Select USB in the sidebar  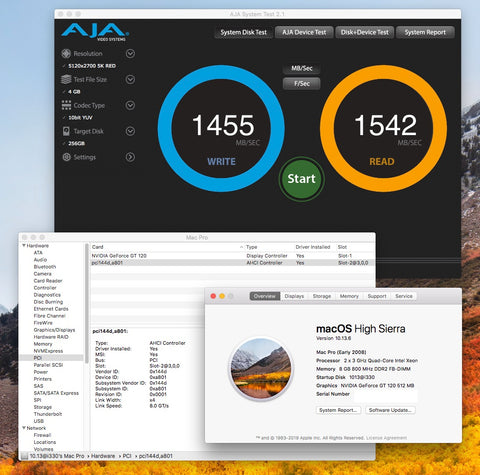(38, 421)
